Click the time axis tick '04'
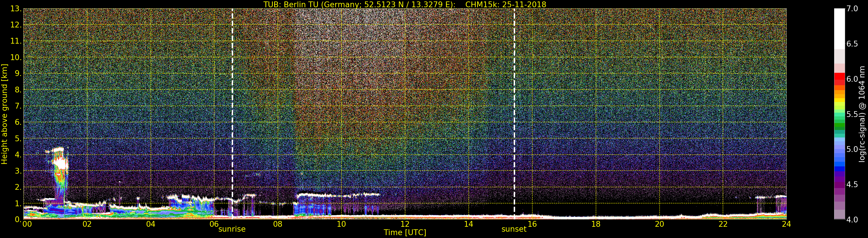 (151, 224)
